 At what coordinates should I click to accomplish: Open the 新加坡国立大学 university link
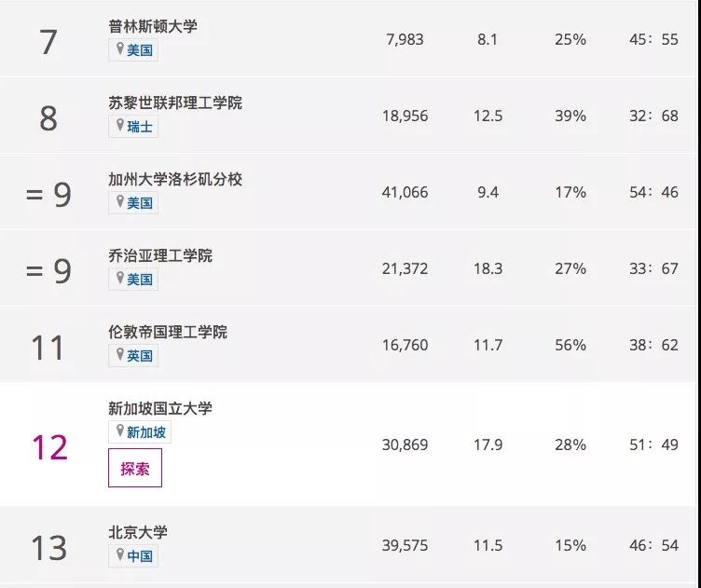pos(160,408)
